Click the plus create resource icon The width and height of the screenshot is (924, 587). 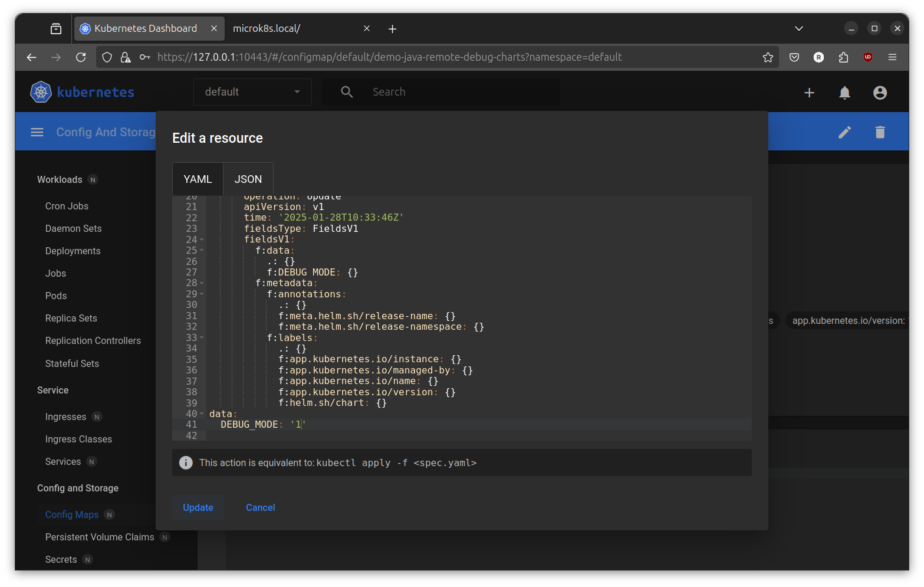pos(809,93)
